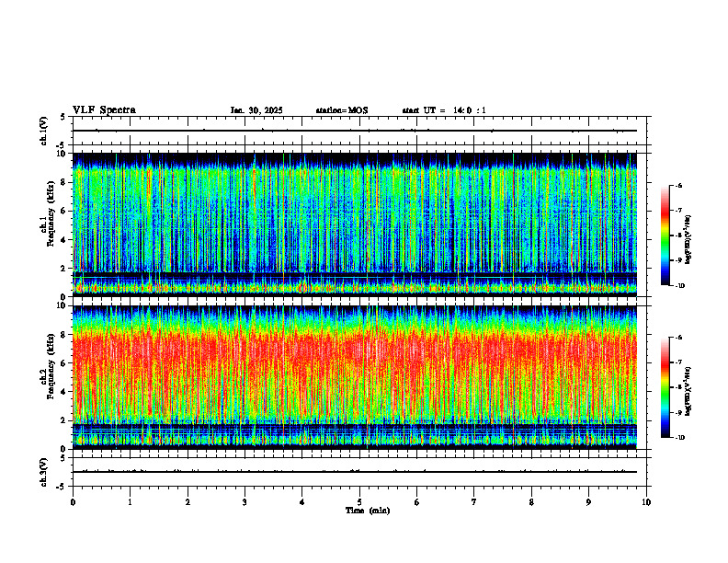Viewport: 728px width, 563px height.
Task: Click the "8" kHz tick on ch.1 frequency axis
Action: pos(64,182)
